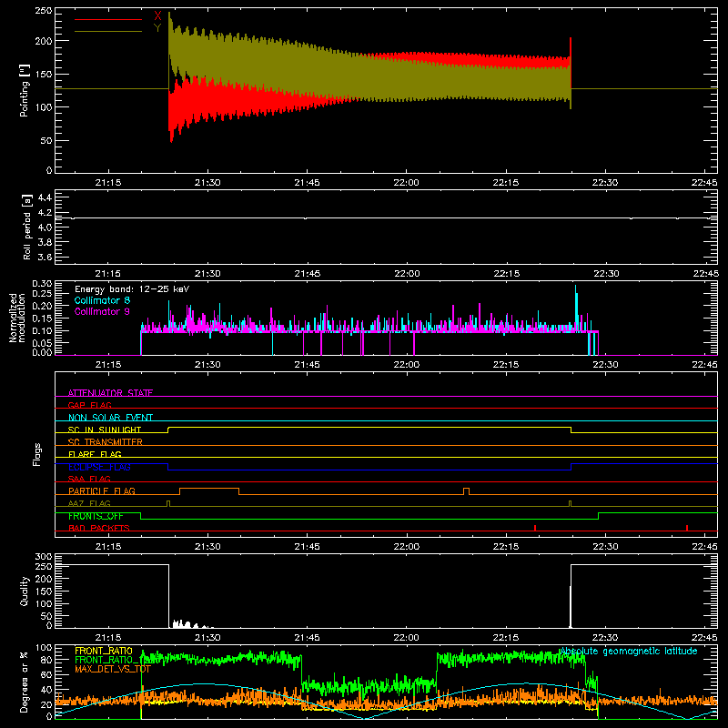The width and height of the screenshot is (728, 728).
Task: Click the SAA_FLAG label
Action: [89, 479]
